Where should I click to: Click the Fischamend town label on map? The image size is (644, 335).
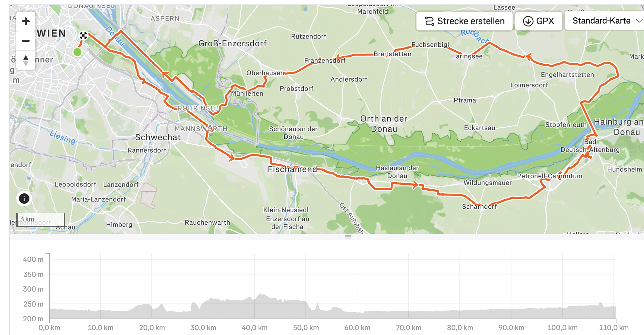(x=292, y=169)
